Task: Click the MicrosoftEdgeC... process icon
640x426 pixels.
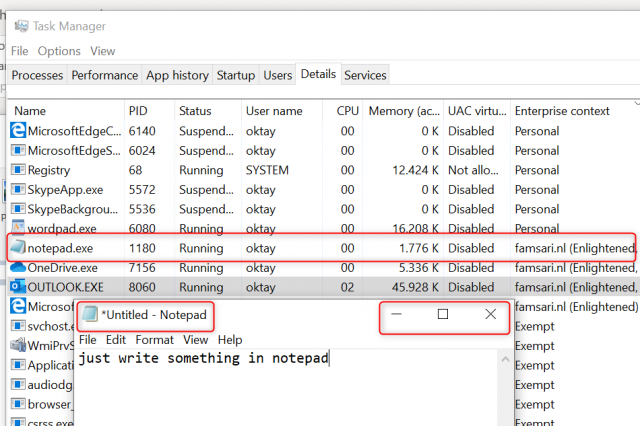Action: (x=18, y=131)
